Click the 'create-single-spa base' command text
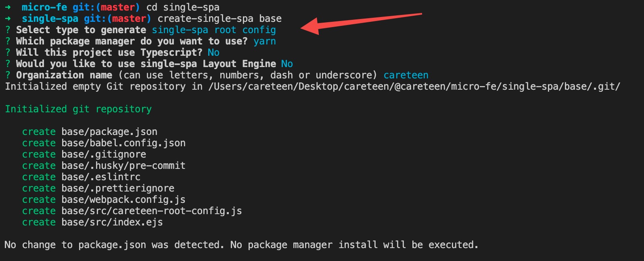This screenshot has height=261, width=644. point(220,19)
